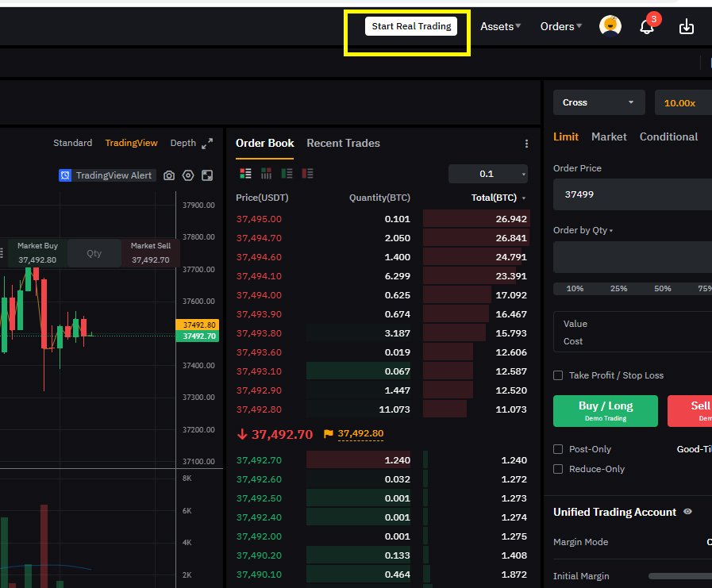Click the Start Real Trading button

411,26
